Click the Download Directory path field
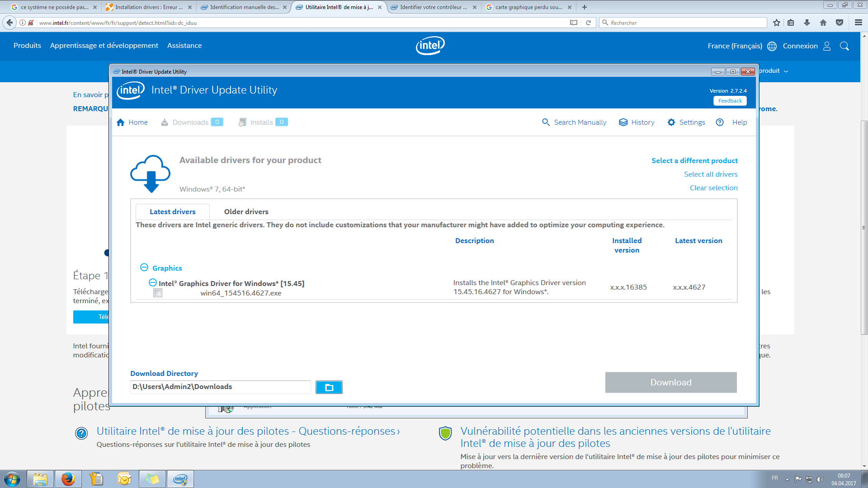Viewport: 868px width, 488px height. point(221,387)
